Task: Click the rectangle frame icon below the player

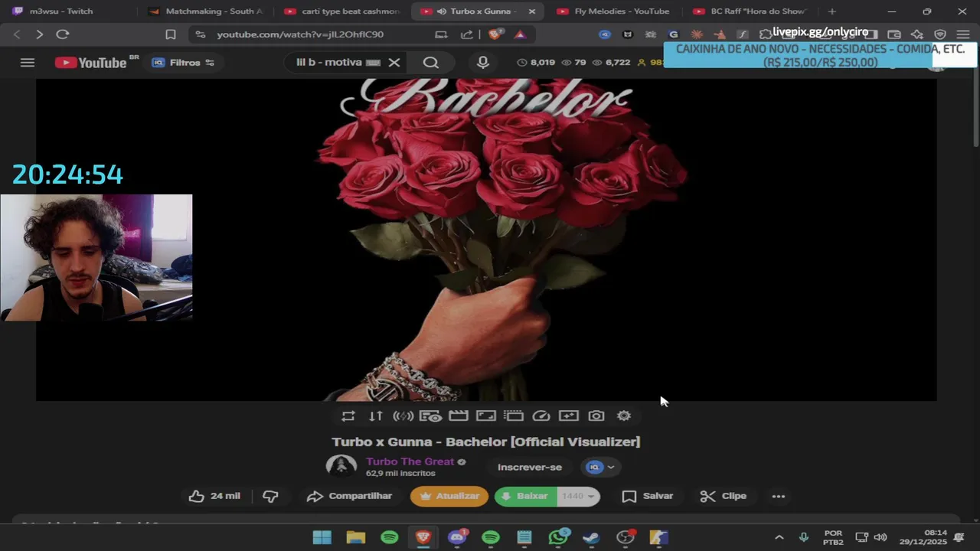Action: pyautogui.click(x=486, y=416)
